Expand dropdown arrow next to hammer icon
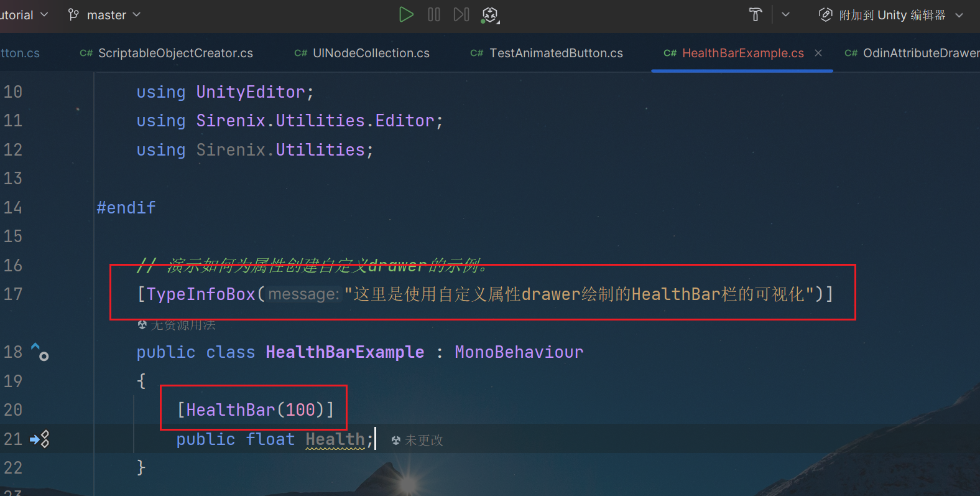Viewport: 980px width, 496px height. (x=785, y=14)
